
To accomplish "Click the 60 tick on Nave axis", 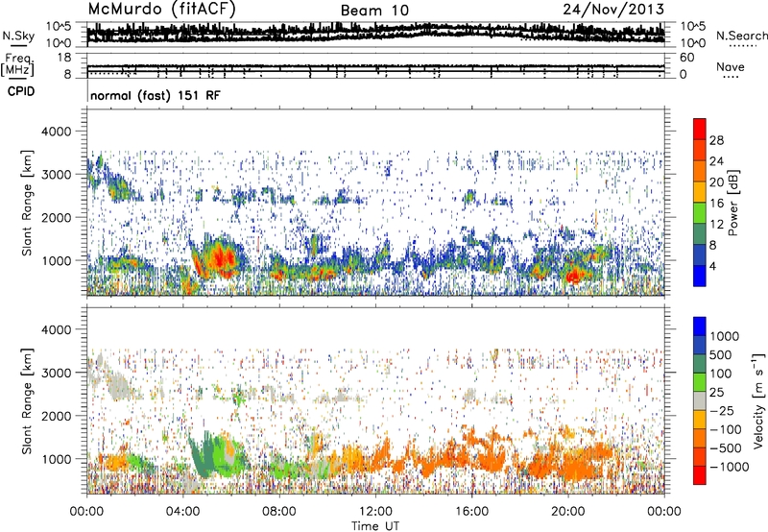I will 687,58.
